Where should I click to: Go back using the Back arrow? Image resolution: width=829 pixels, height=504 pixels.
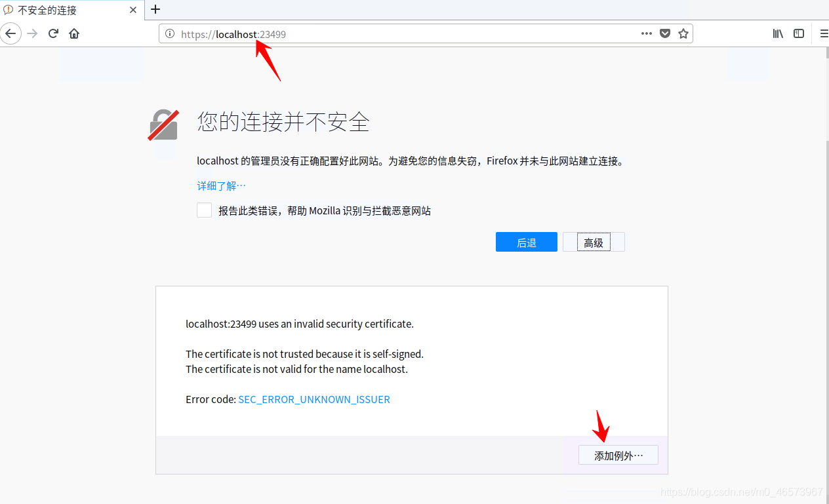10,33
